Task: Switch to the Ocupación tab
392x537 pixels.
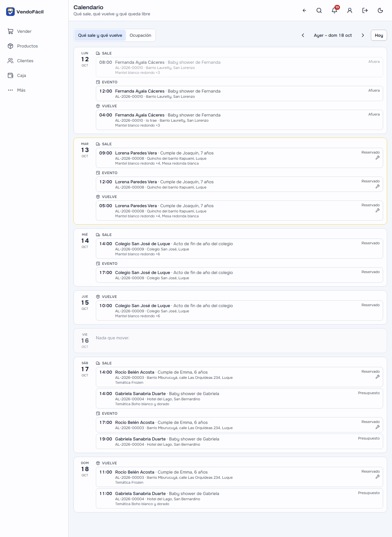Action: (x=140, y=35)
